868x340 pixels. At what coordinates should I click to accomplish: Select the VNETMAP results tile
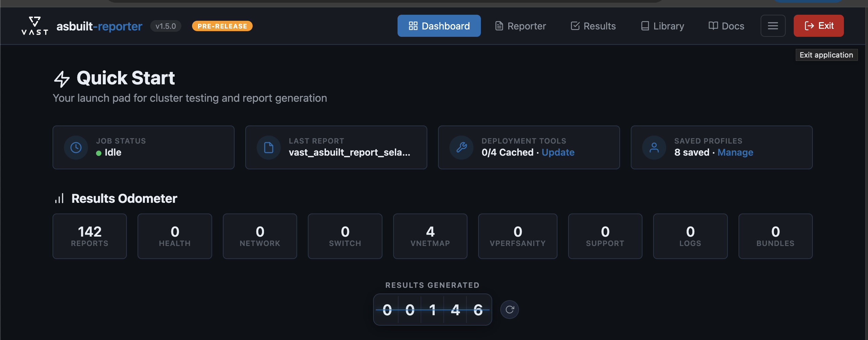[430, 236]
